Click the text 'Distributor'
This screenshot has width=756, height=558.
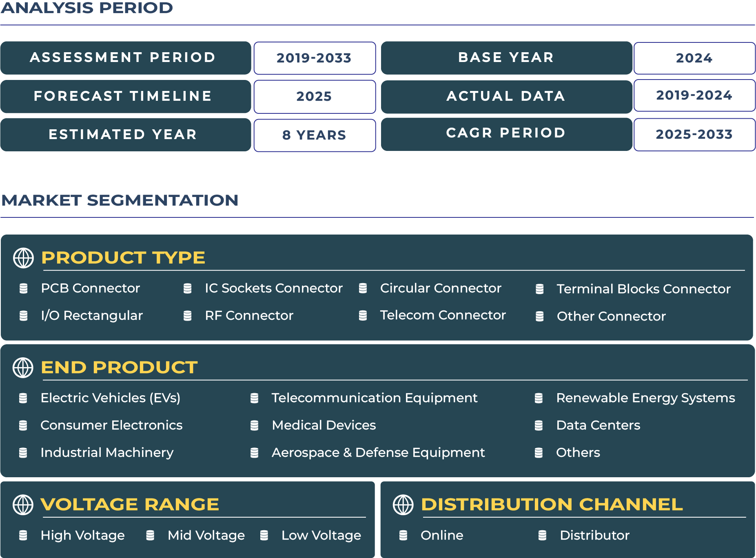(595, 536)
